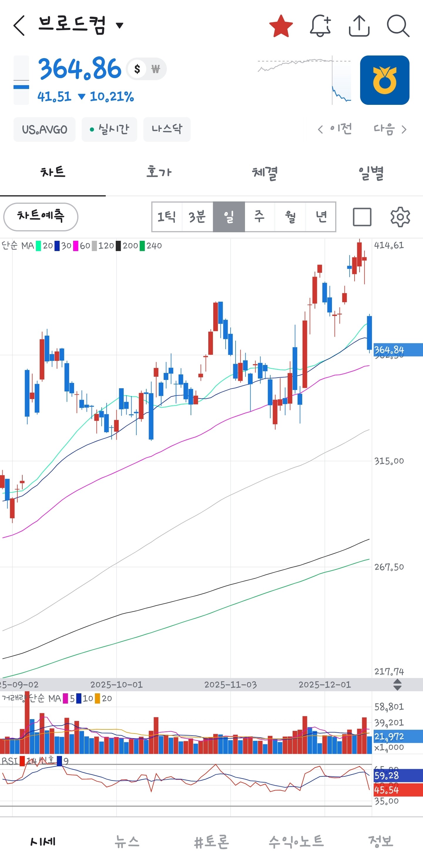
Task: Open the blue medal order button
Action: [385, 80]
